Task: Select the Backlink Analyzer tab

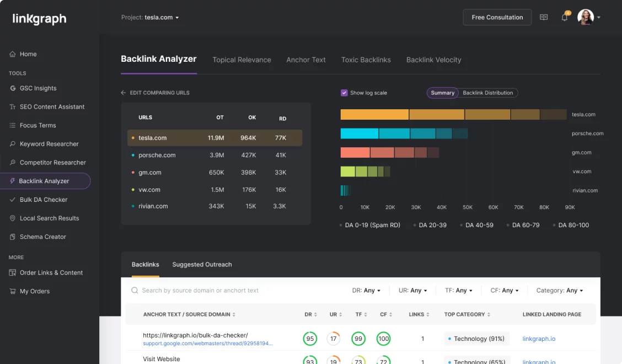Action: point(159,59)
